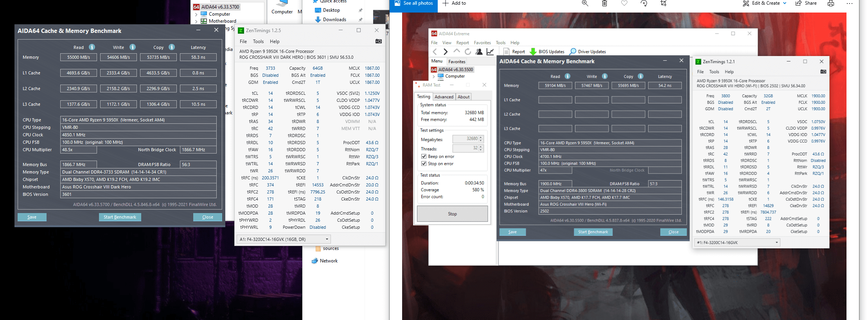Viewport: 868px width, 320px height.
Task: Click Save in the left benchmark window
Action: point(32,217)
